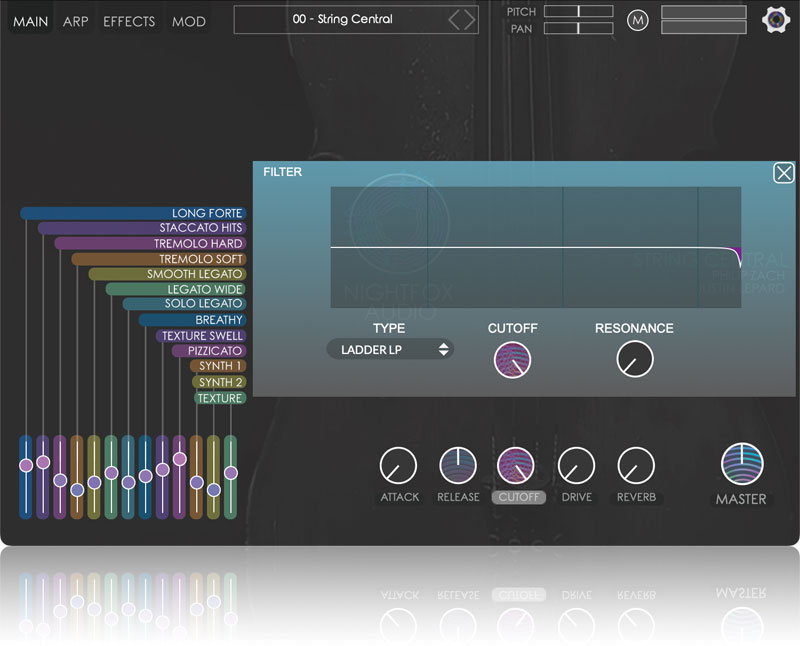Click the Reverb knob
Screen dimensions: 800x646
(636, 465)
